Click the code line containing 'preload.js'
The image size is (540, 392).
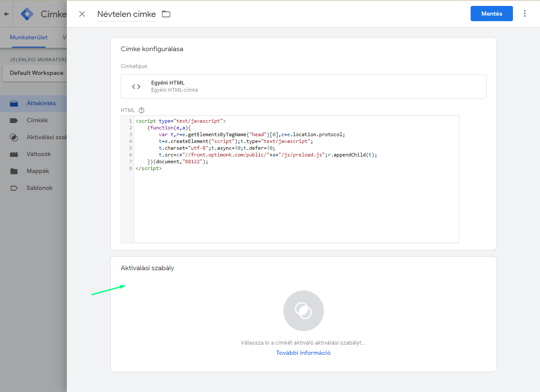tap(268, 155)
